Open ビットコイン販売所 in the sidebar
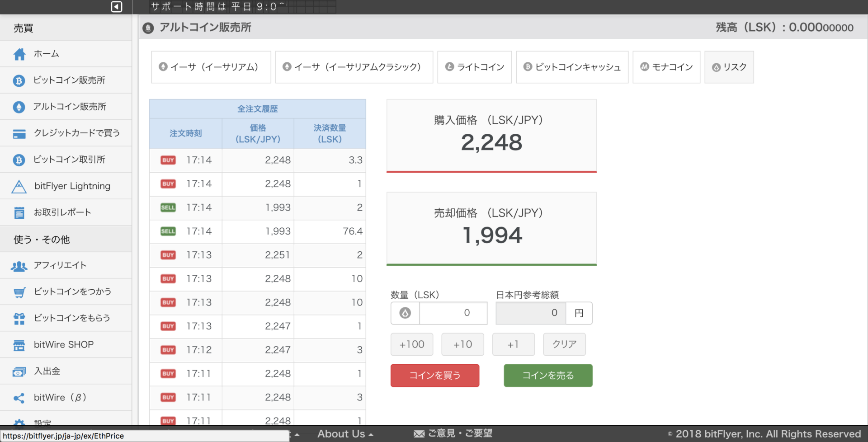868x442 pixels. click(x=66, y=80)
